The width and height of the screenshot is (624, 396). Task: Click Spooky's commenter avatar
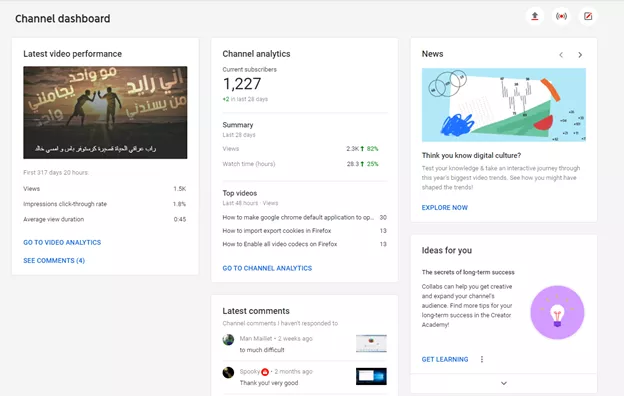(x=228, y=373)
